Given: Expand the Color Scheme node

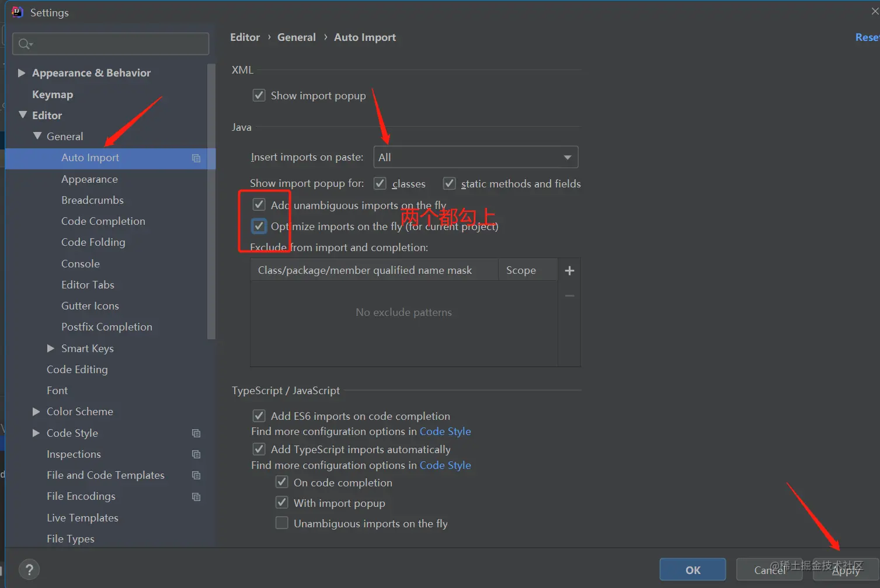Looking at the screenshot, I should coord(36,412).
